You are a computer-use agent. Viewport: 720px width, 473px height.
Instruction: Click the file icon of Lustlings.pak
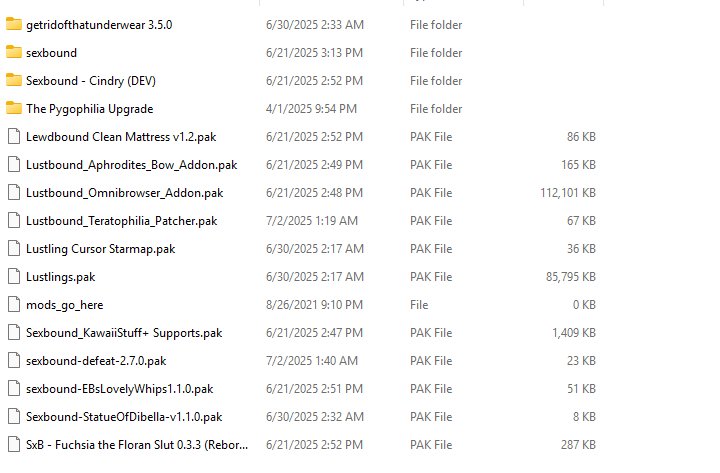pyautogui.click(x=14, y=276)
